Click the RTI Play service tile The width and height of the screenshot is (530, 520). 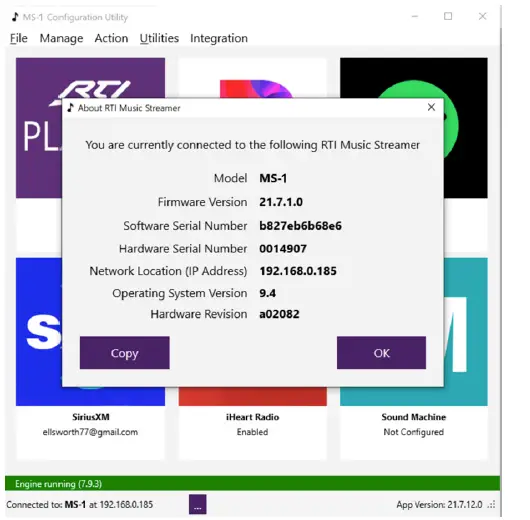point(39,128)
